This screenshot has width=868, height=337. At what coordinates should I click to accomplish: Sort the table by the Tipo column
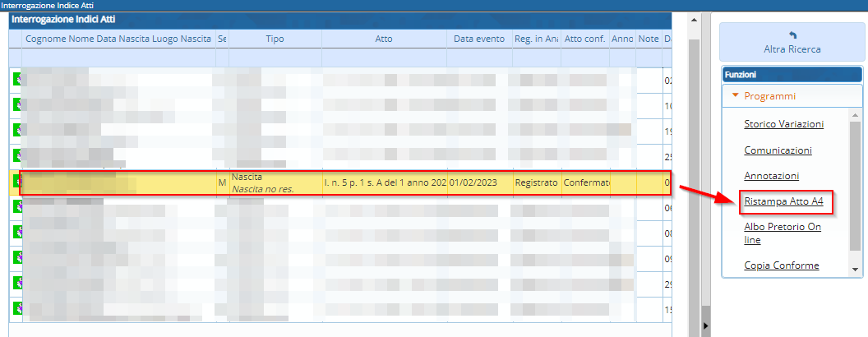coord(275,39)
